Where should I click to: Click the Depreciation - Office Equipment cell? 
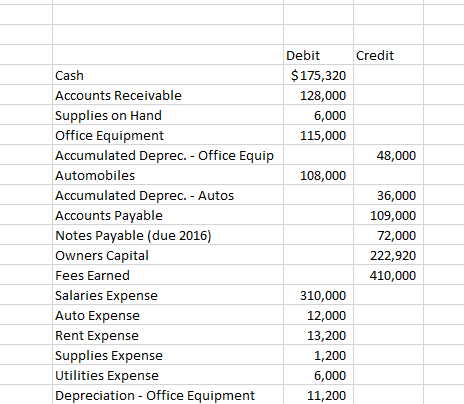(168, 394)
